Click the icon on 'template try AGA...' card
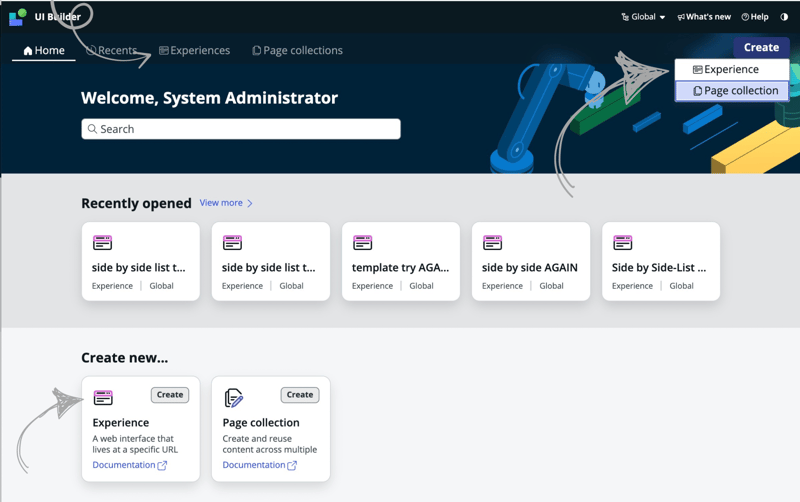The image size is (800, 502). [362, 243]
